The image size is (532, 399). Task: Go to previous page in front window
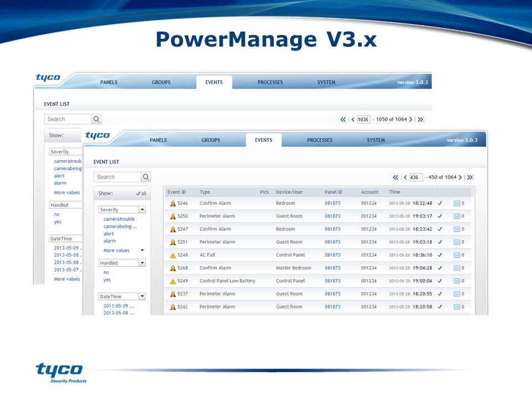[406, 177]
